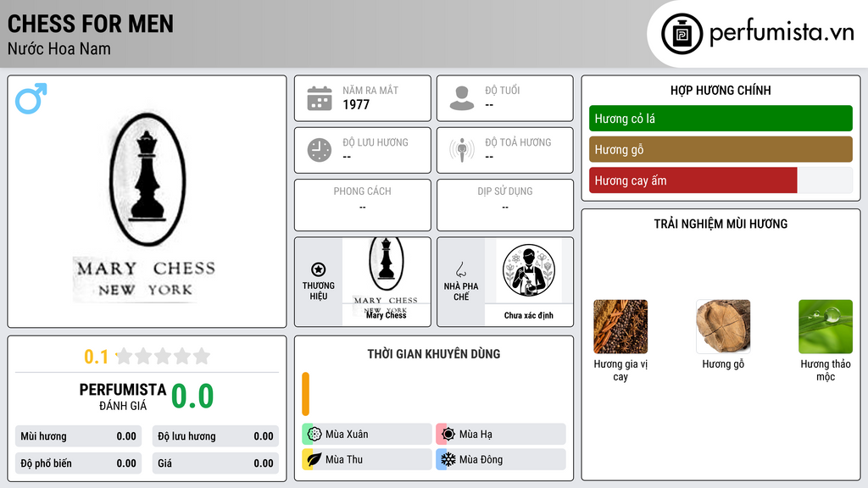Click the 1977 launch year value

356,104
